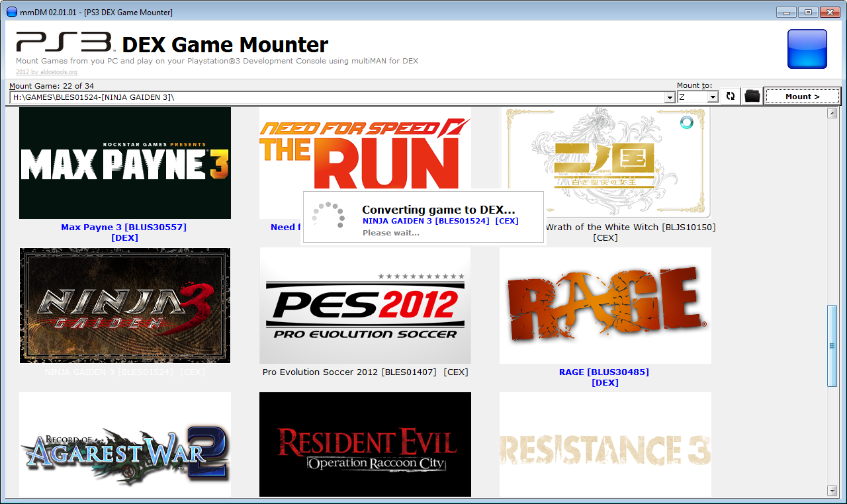Click the Mount > button

pyautogui.click(x=802, y=97)
